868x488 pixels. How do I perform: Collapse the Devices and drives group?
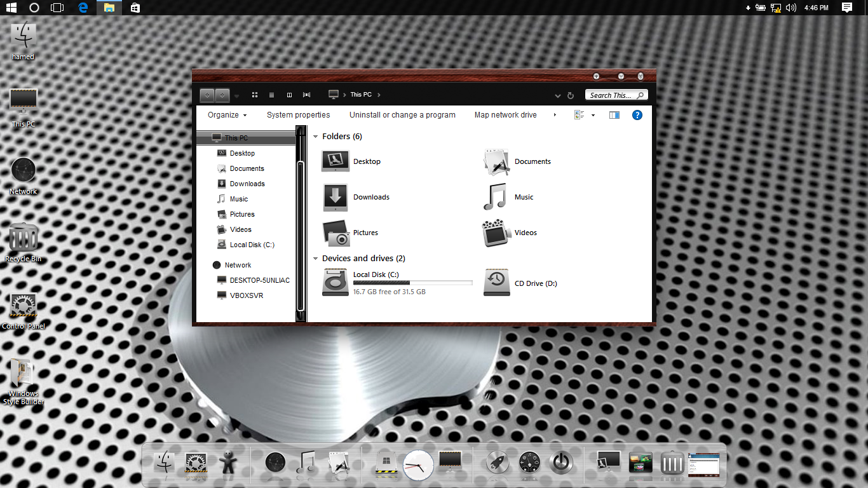[x=316, y=259]
